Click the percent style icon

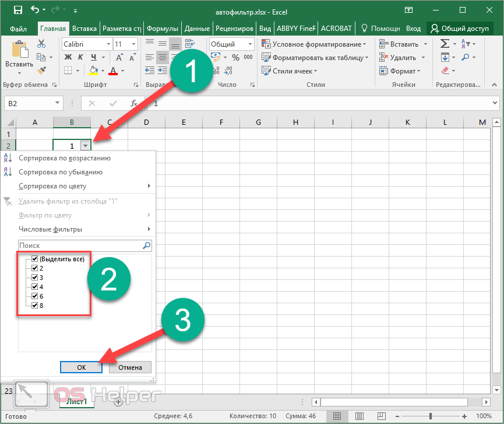[x=235, y=58]
